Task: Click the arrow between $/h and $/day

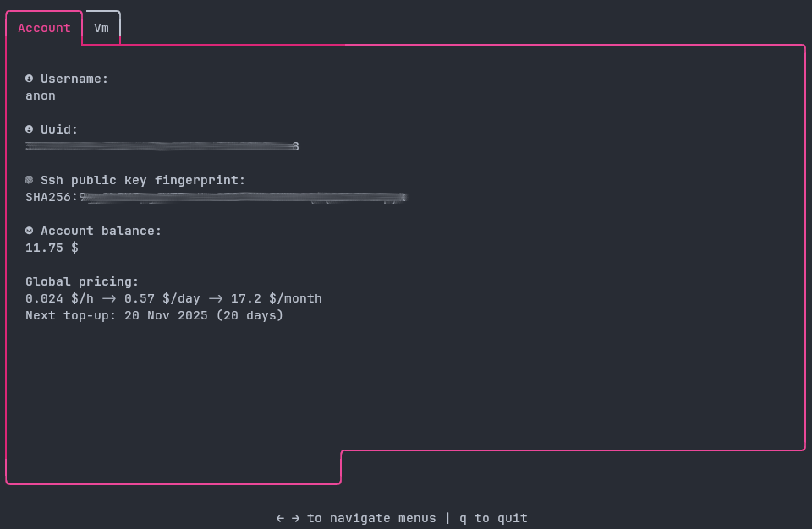Action: pyautogui.click(x=109, y=298)
